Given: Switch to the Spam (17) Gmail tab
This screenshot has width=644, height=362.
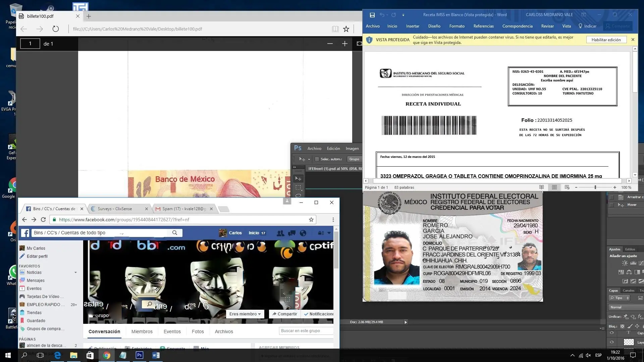Looking at the screenshot, I should [184, 209].
